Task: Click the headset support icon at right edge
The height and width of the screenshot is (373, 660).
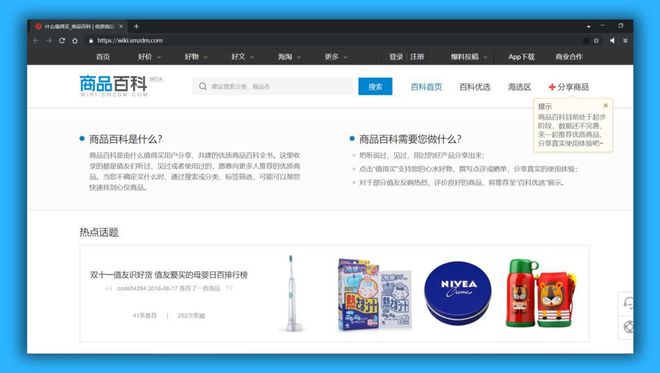Action: [628, 303]
